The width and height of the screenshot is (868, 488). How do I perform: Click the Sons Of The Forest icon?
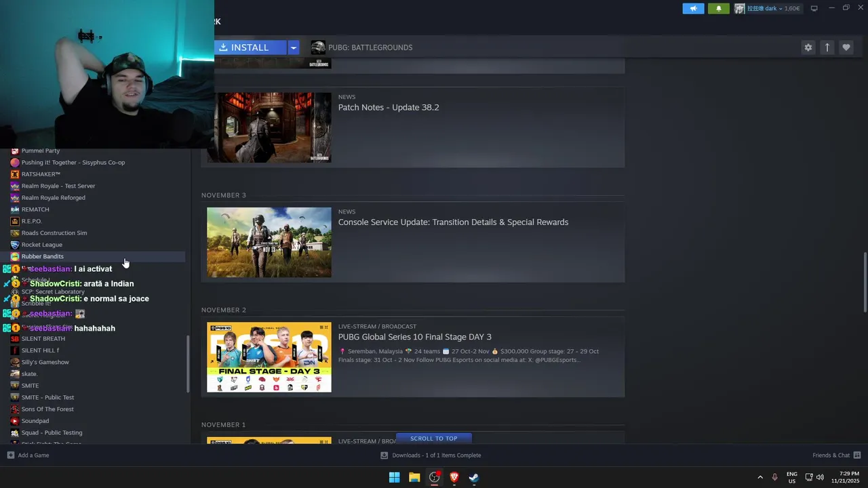(15, 409)
